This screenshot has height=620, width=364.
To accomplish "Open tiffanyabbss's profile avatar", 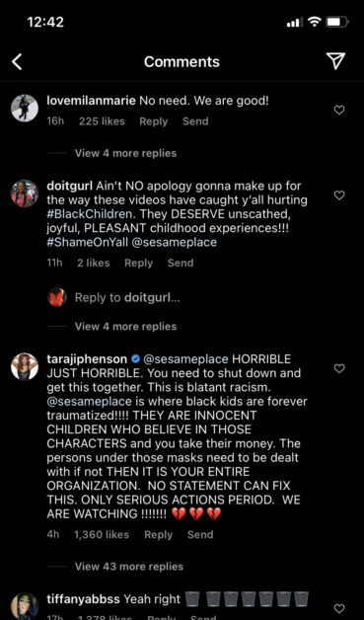I will click(25, 606).
